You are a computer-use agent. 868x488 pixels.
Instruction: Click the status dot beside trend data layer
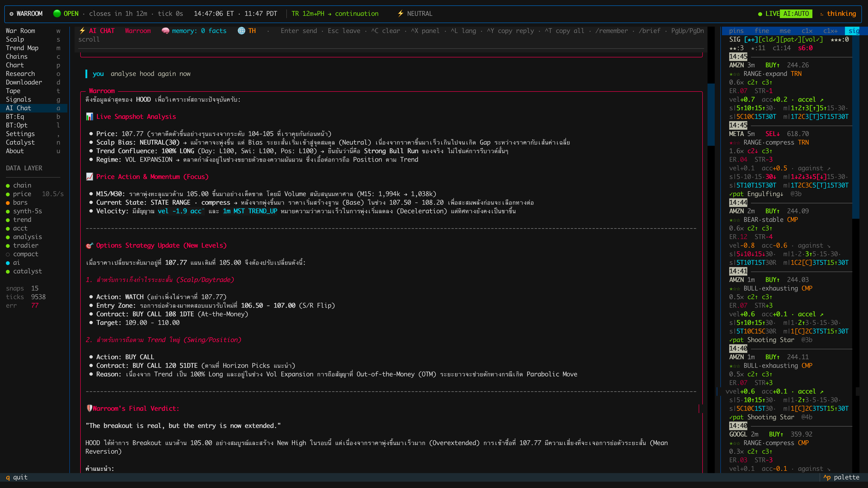8,220
